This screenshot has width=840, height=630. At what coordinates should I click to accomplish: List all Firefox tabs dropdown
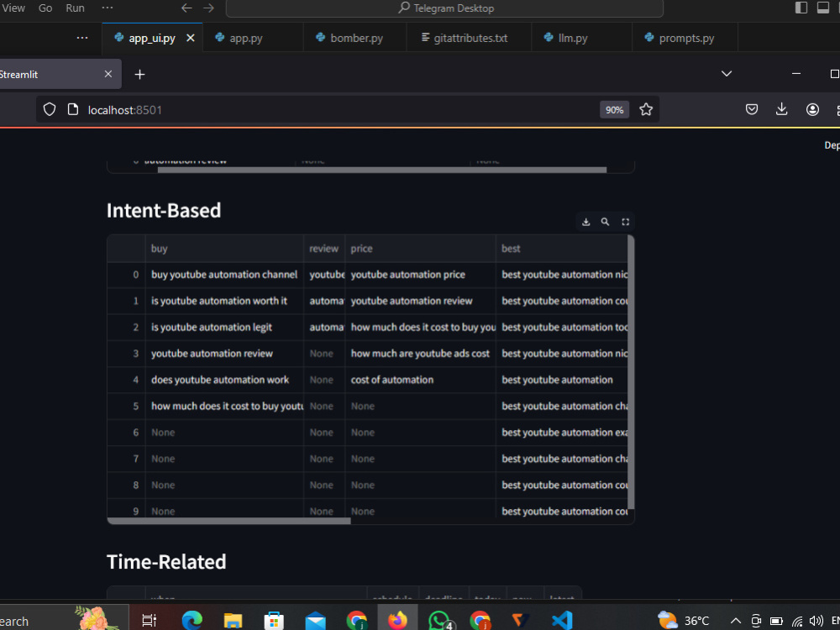click(727, 74)
